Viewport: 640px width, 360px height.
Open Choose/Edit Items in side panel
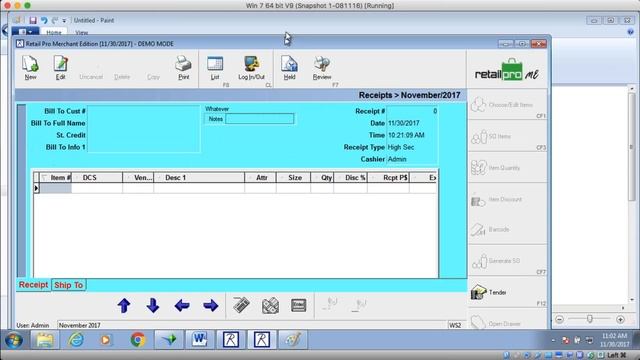[507, 105]
